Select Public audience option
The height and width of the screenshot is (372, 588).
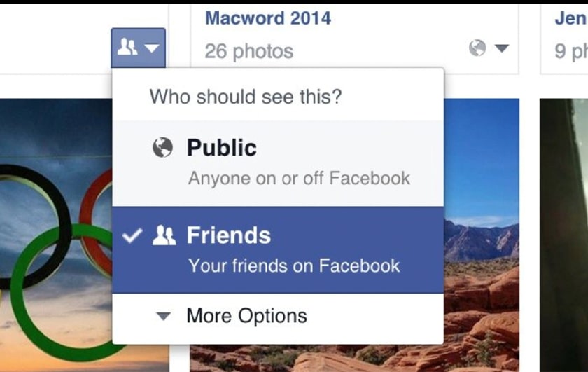[278, 164]
